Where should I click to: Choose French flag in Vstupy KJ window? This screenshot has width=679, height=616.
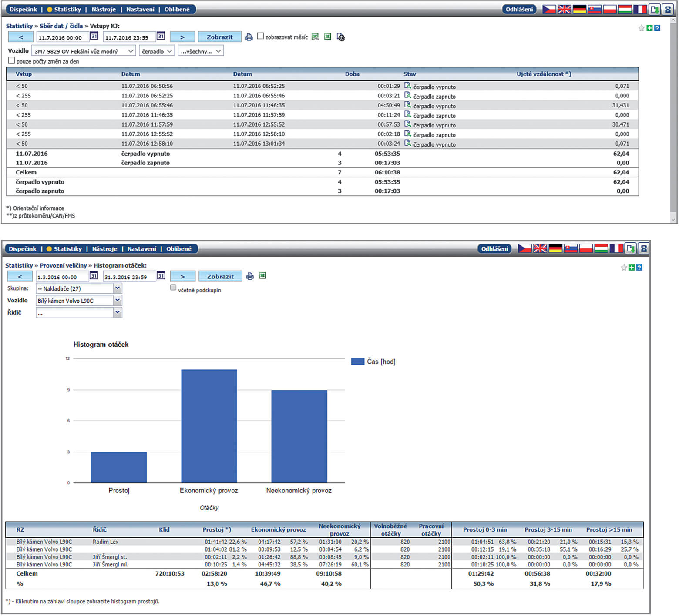[x=640, y=9]
